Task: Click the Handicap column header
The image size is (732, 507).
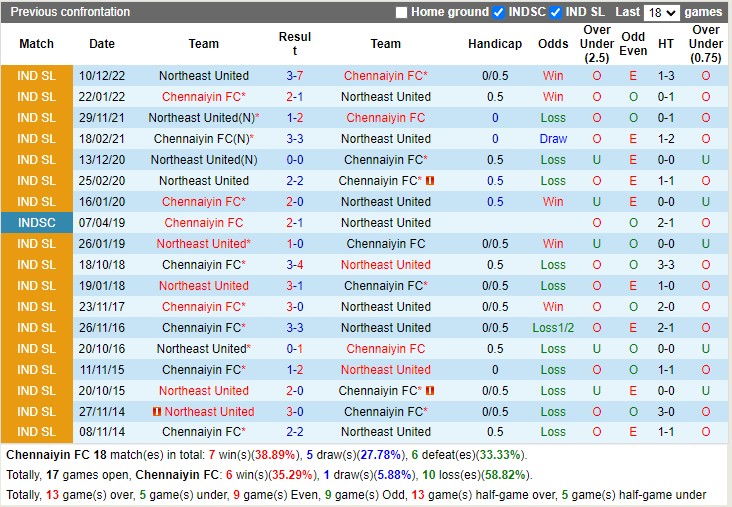Action: 495,44
